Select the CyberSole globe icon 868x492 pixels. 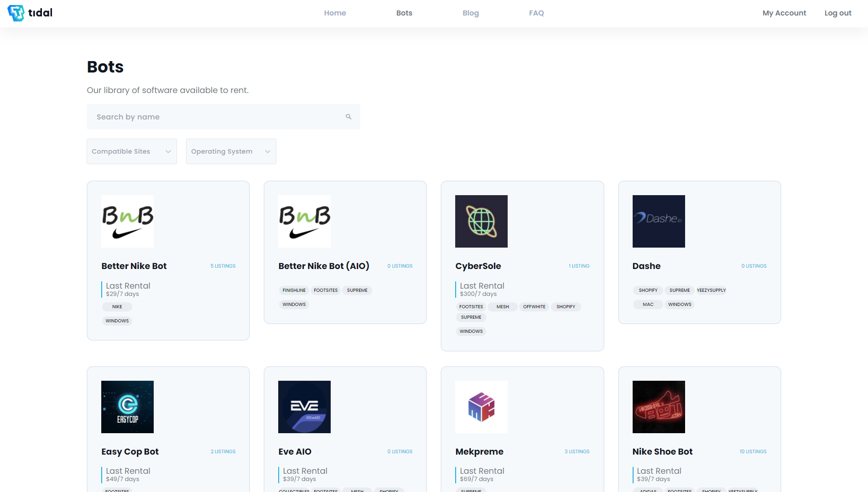[481, 221]
